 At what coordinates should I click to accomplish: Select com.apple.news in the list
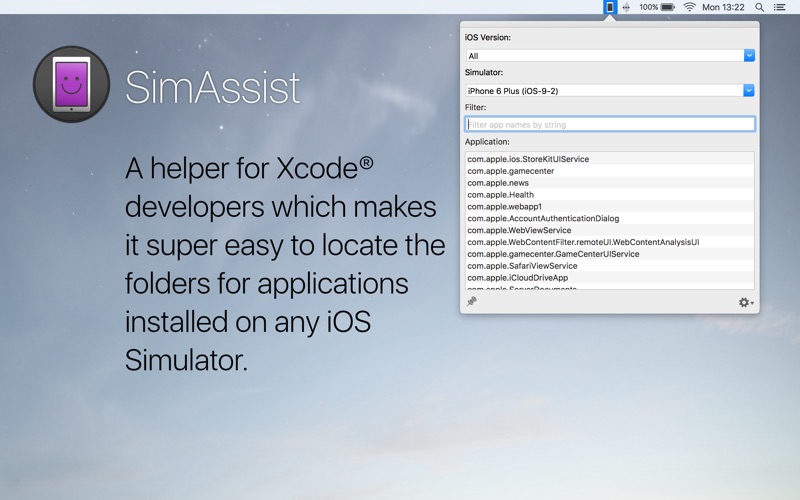pyautogui.click(x=610, y=183)
